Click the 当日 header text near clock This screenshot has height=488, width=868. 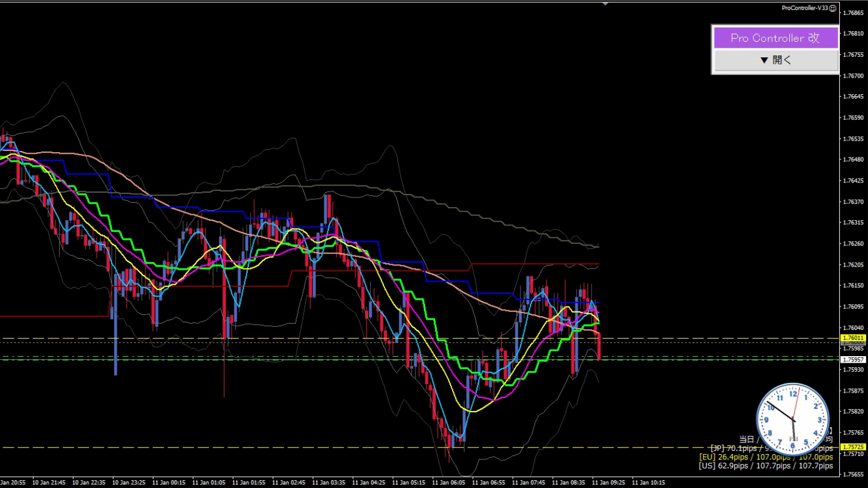pyautogui.click(x=747, y=439)
